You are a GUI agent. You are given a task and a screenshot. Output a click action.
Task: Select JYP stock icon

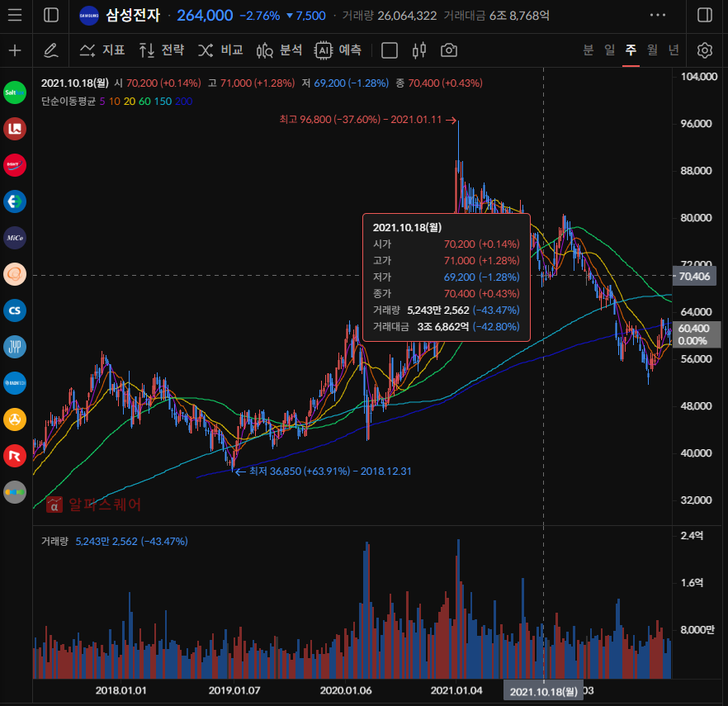15,347
